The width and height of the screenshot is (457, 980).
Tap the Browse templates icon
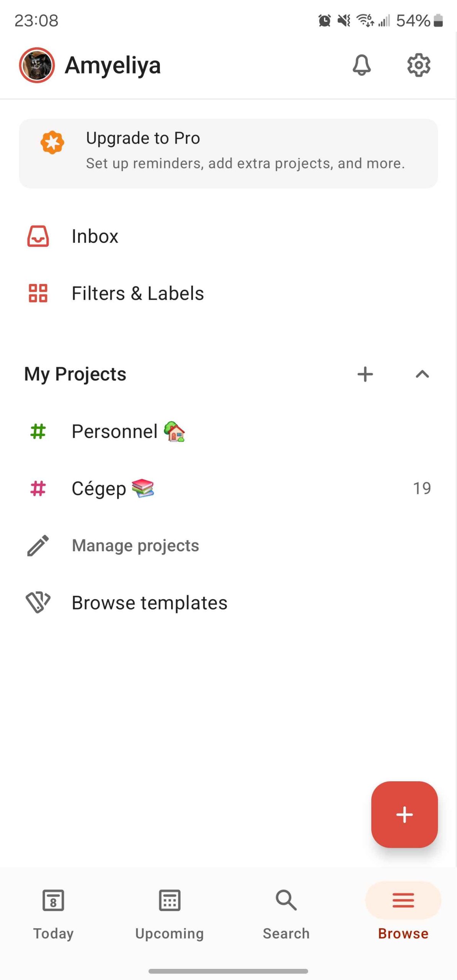[x=38, y=603]
